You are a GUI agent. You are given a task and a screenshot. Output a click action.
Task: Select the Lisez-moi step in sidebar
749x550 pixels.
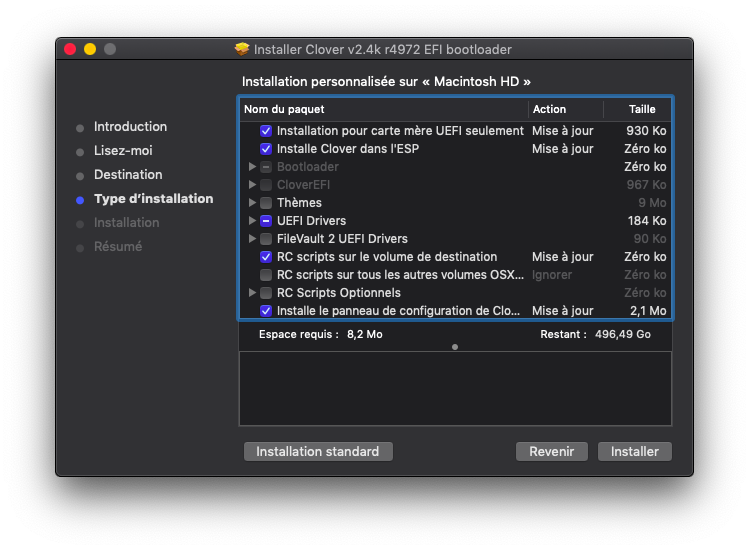123,151
